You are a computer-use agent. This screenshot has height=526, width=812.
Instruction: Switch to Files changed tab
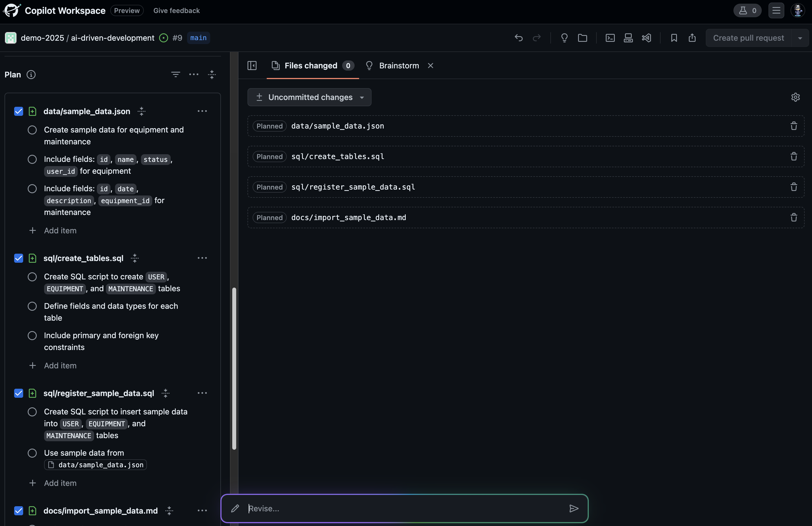point(312,66)
